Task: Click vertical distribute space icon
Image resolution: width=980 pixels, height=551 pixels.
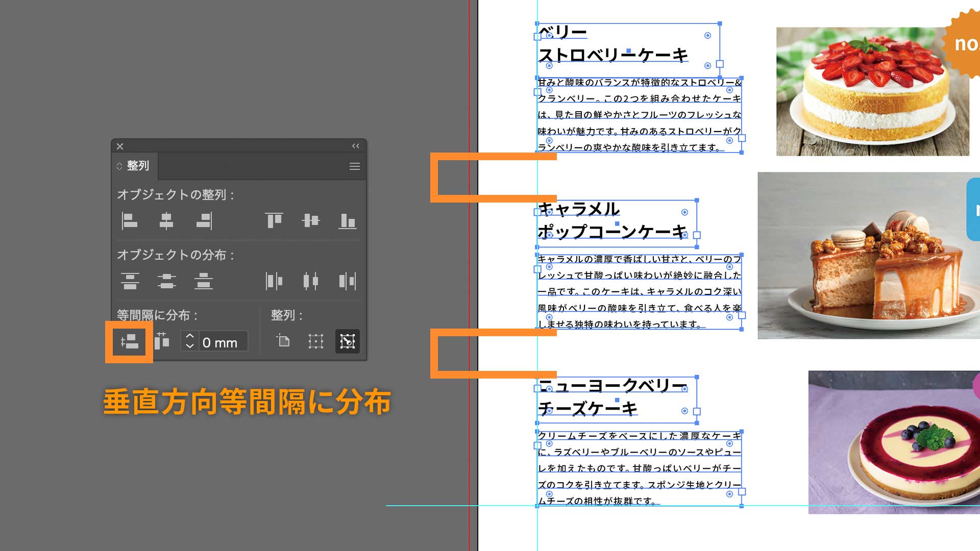Action: pos(129,342)
